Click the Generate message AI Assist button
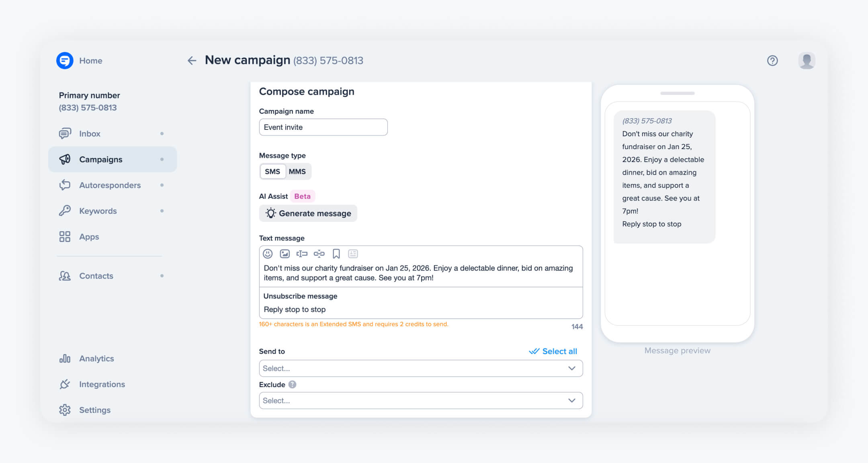This screenshot has width=868, height=463. point(308,213)
